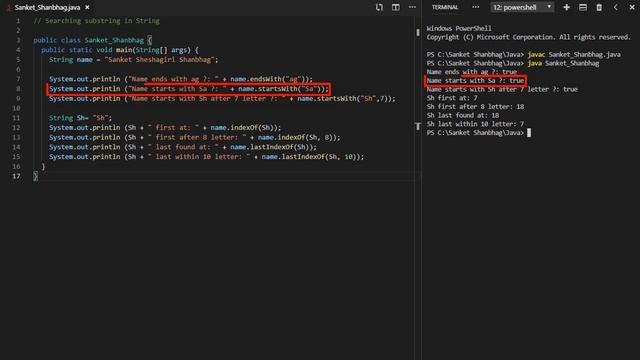Click the javac Sanket_Shanbhag.java command in terminal
The height and width of the screenshot is (360, 640).
click(574, 54)
